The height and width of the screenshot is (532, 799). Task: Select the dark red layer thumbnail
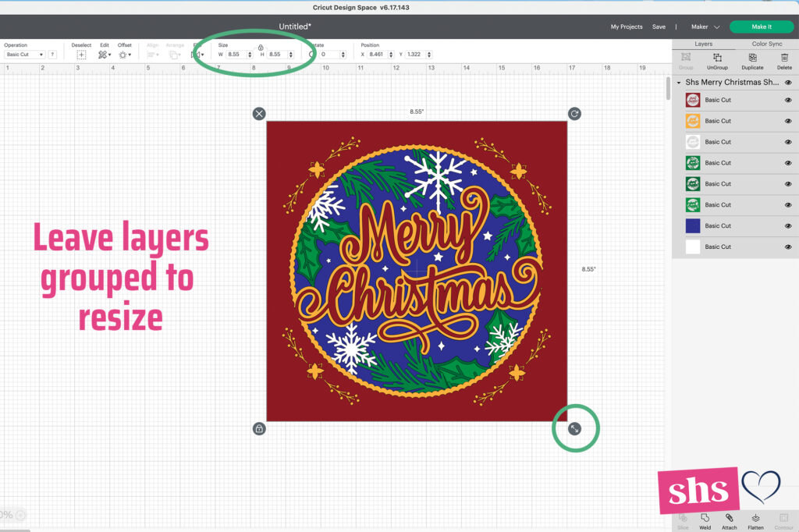click(693, 100)
